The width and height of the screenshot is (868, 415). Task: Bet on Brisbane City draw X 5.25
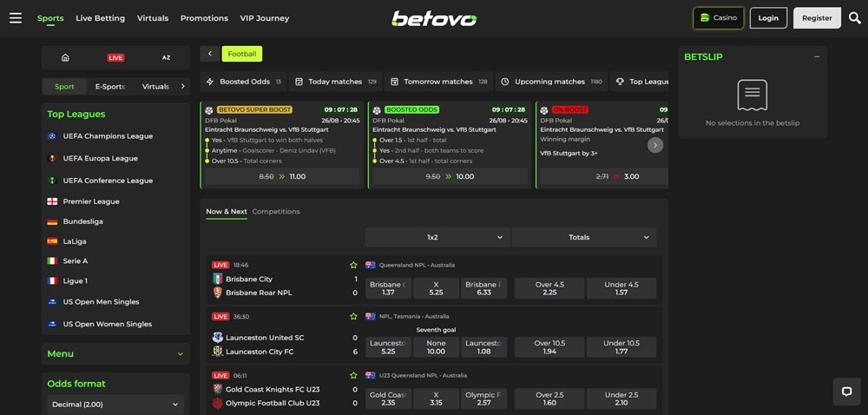pyautogui.click(x=436, y=288)
